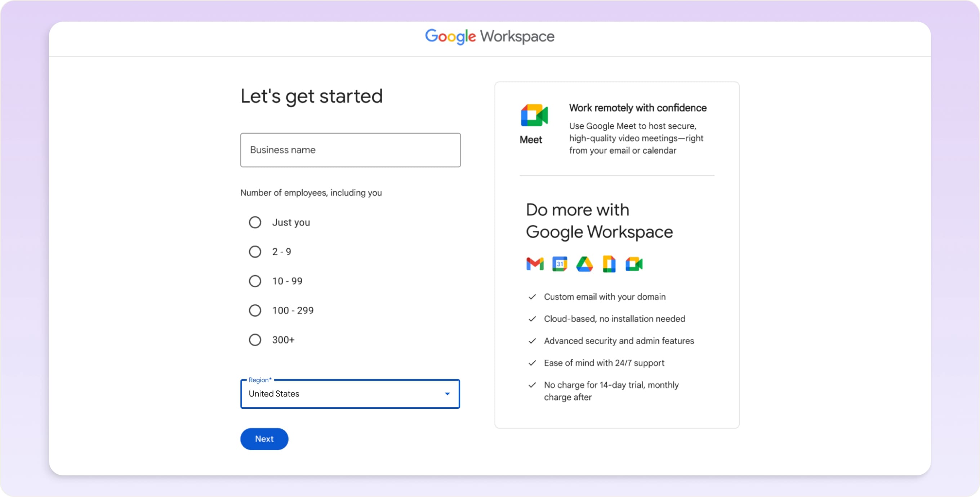Click Do more with Google Workspace heading
Image resolution: width=980 pixels, height=497 pixels.
pyautogui.click(x=599, y=221)
